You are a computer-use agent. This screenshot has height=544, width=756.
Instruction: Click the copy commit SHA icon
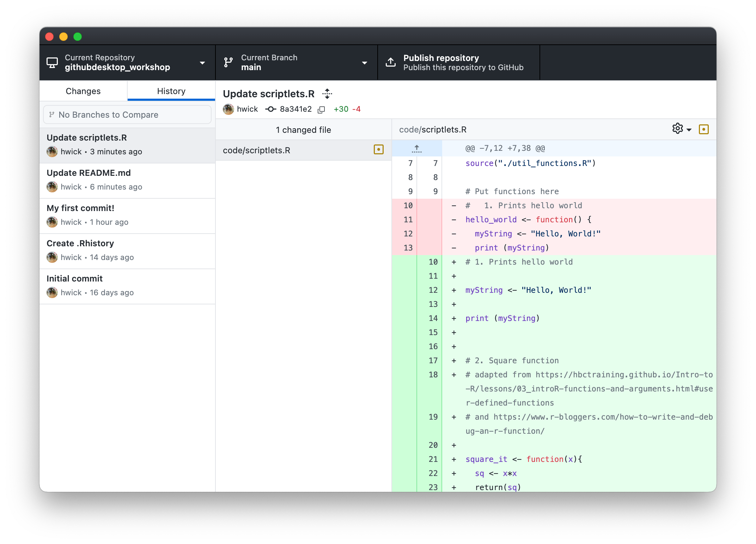pos(321,110)
